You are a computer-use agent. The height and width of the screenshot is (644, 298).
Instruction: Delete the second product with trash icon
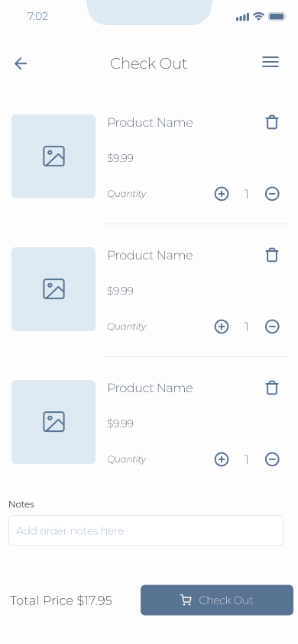(x=272, y=255)
